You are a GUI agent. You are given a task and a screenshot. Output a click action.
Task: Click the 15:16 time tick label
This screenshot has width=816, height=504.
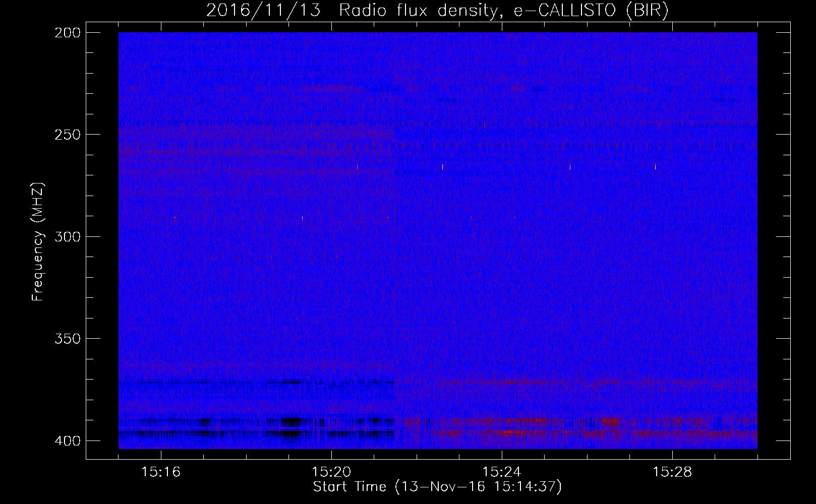click(x=161, y=472)
